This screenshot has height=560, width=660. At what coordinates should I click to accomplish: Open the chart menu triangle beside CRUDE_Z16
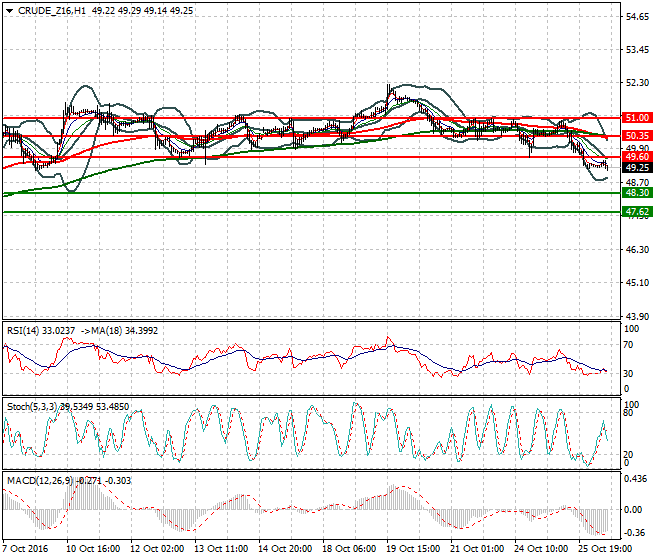[x=9, y=11]
